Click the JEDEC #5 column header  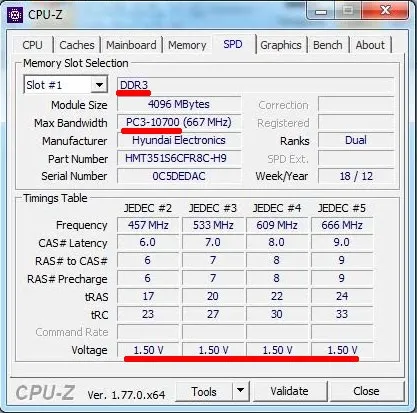pyautogui.click(x=342, y=208)
